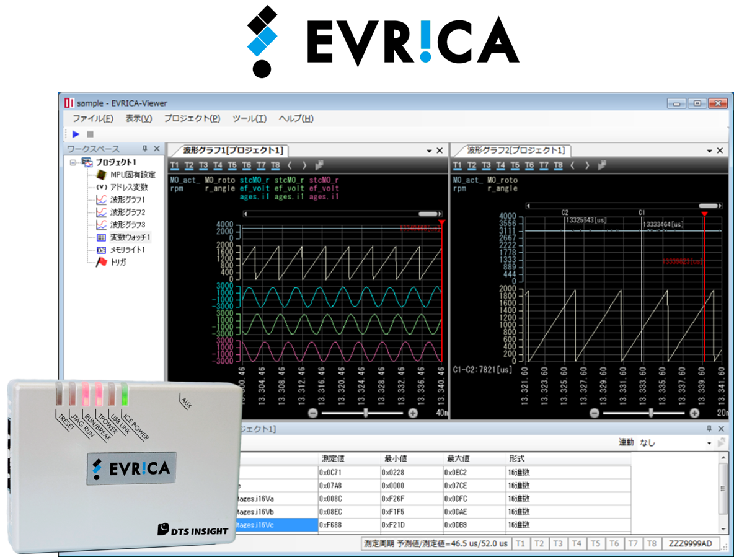The image size is (734, 560).
Task: Adjust the 波形グラフ1 zoom slider
Action: (x=366, y=413)
